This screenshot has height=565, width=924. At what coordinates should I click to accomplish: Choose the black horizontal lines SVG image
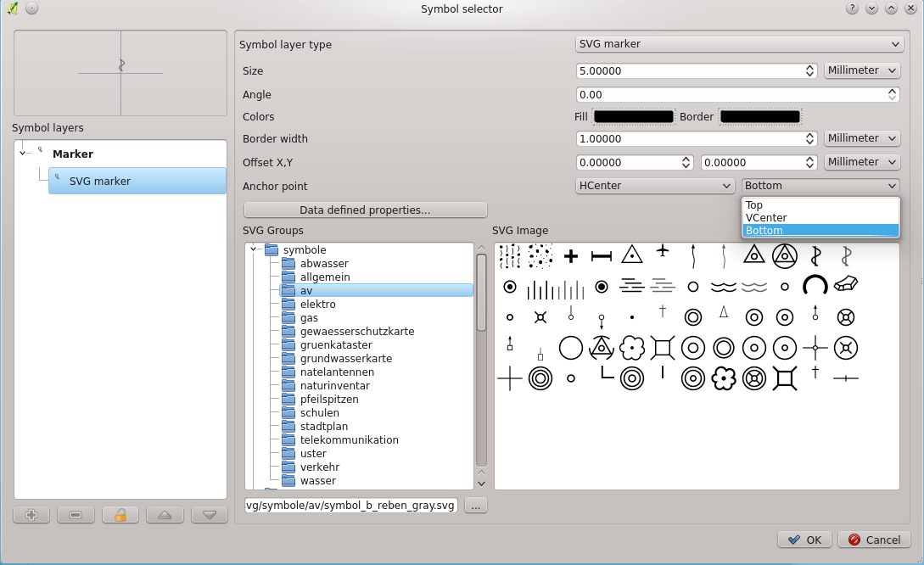coord(632,286)
